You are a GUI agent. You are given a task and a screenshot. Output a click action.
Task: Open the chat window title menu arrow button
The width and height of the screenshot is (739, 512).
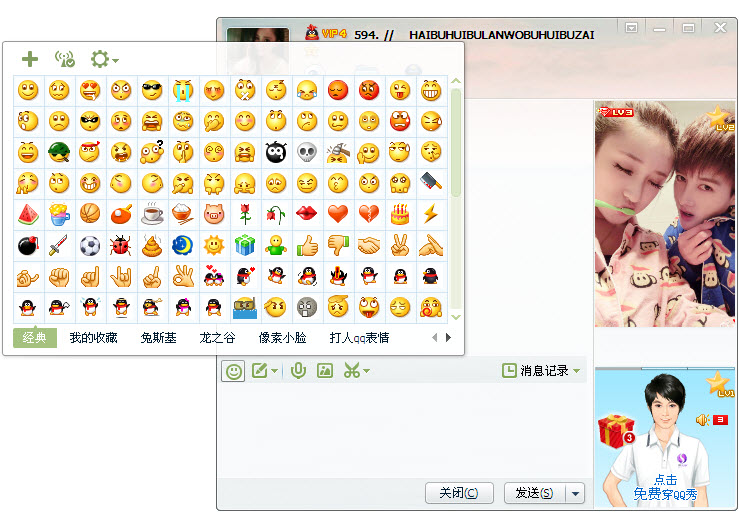(631, 28)
